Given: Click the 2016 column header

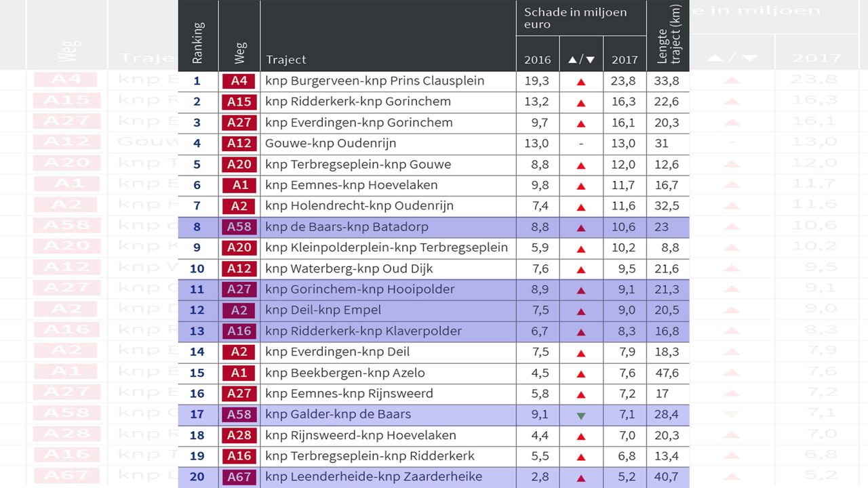Looking at the screenshot, I should click(537, 60).
